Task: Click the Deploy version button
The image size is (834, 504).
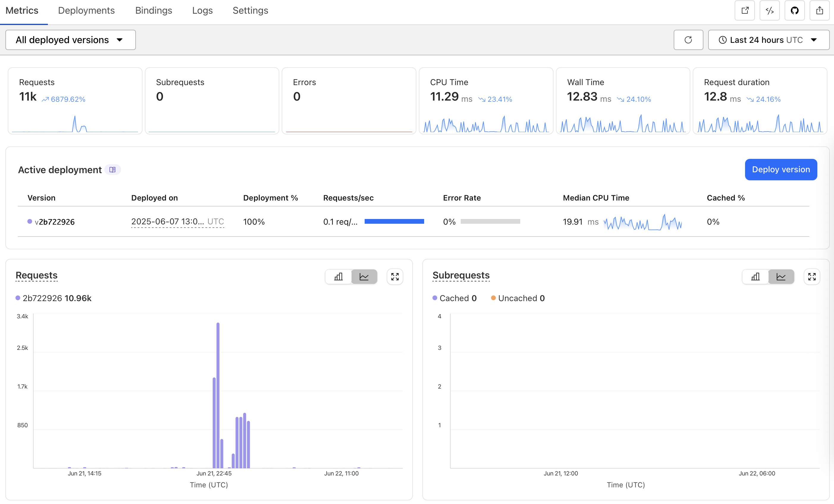Action: pos(781,170)
